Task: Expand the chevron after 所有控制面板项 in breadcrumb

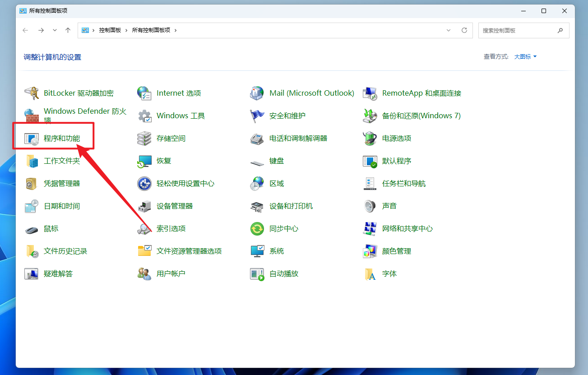Action: (176, 30)
